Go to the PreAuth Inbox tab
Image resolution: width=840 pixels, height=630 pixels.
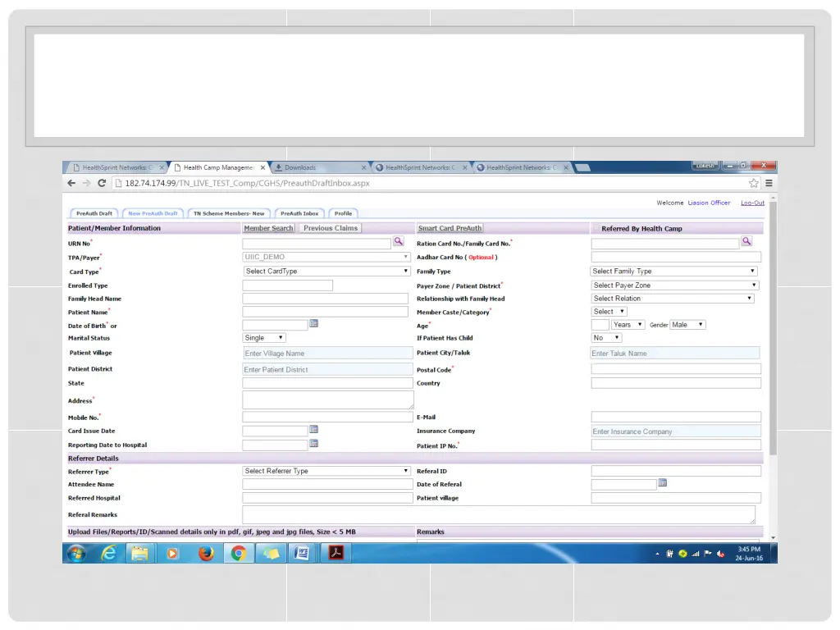299,213
